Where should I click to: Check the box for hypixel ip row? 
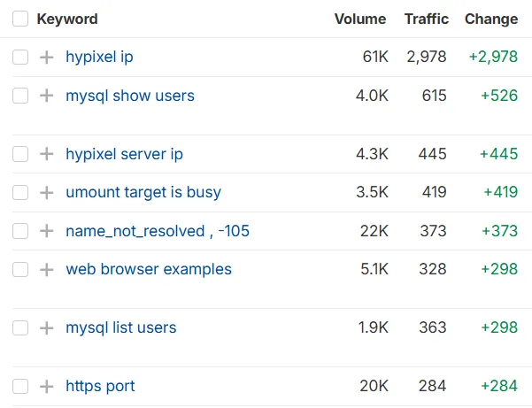(20, 57)
